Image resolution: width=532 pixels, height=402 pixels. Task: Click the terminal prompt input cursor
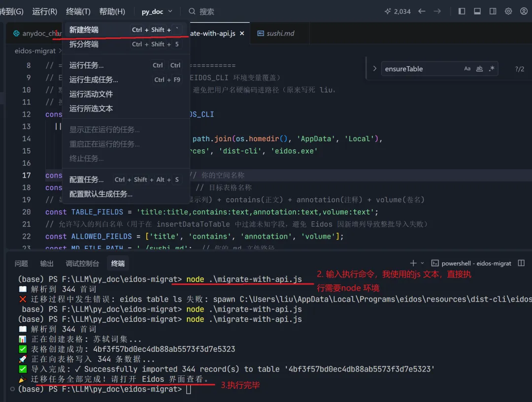tap(189, 389)
